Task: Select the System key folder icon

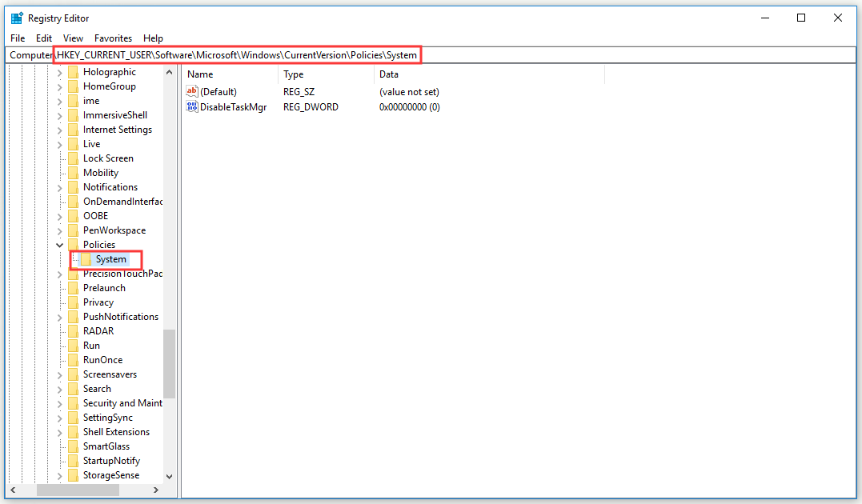Action: pyautogui.click(x=86, y=259)
